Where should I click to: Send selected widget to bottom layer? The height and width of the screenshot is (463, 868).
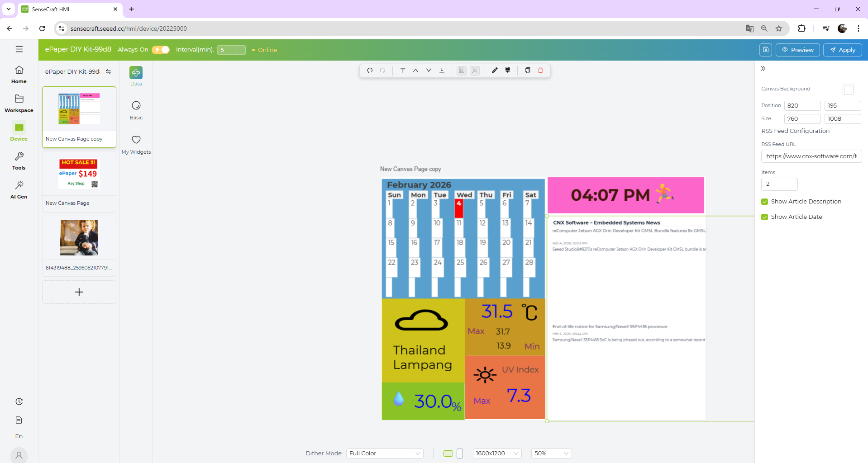click(x=442, y=71)
